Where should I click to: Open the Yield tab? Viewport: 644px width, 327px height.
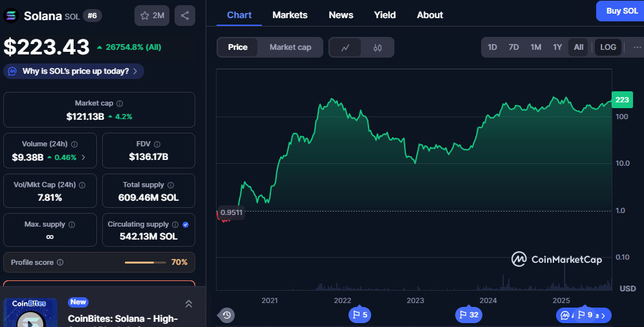(385, 15)
